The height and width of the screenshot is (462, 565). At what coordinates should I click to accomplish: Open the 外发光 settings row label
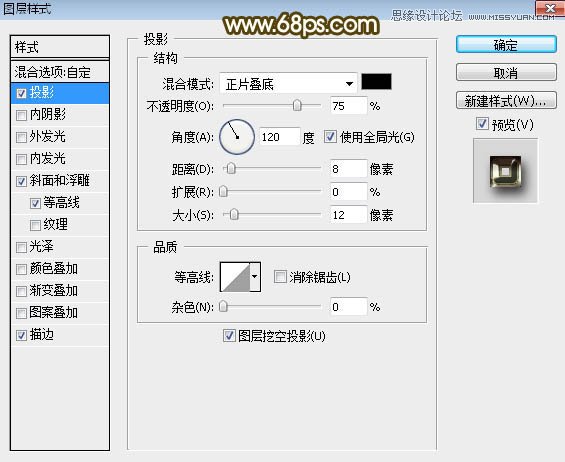tap(47, 137)
